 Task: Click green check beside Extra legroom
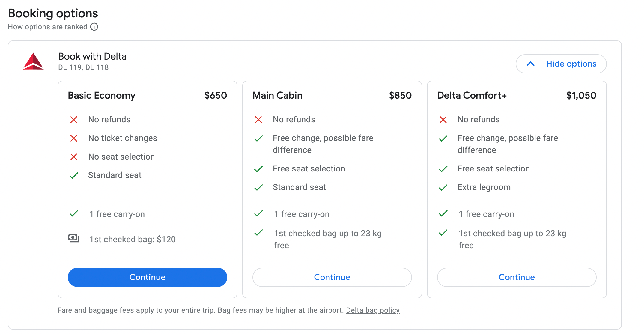(x=443, y=187)
